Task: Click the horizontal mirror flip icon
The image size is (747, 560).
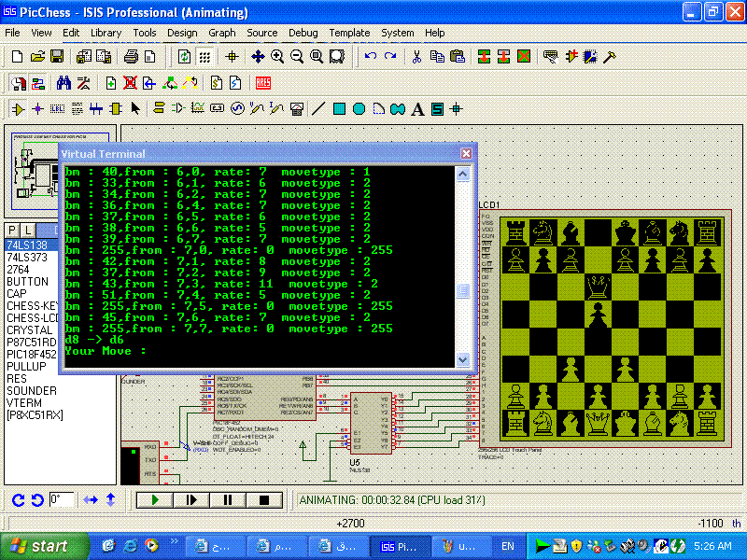Action: pos(91,500)
